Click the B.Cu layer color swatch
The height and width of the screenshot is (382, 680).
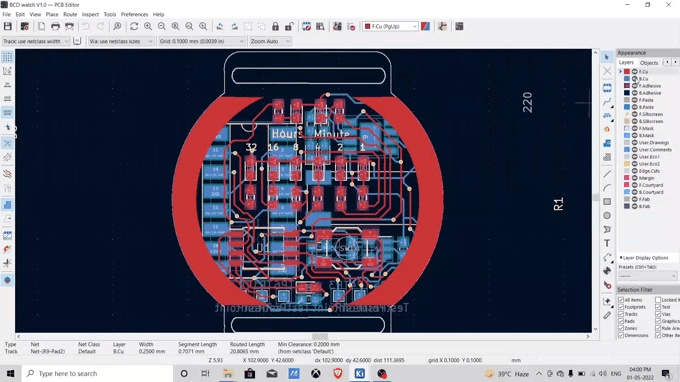coord(627,78)
